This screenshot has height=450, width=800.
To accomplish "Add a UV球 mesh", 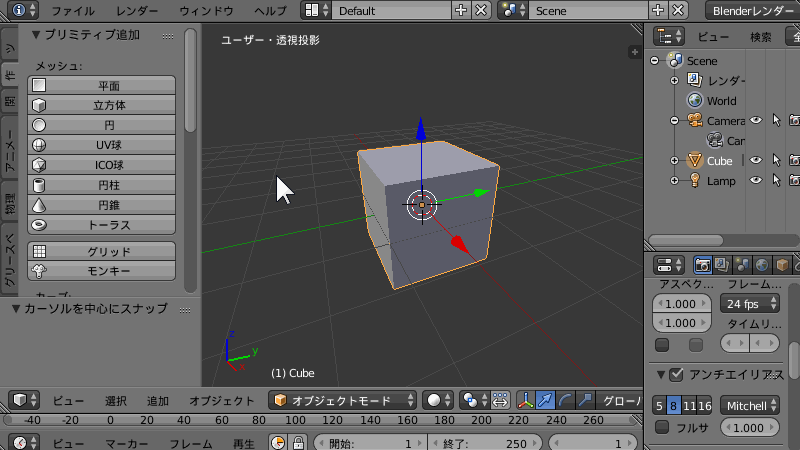I will point(101,145).
